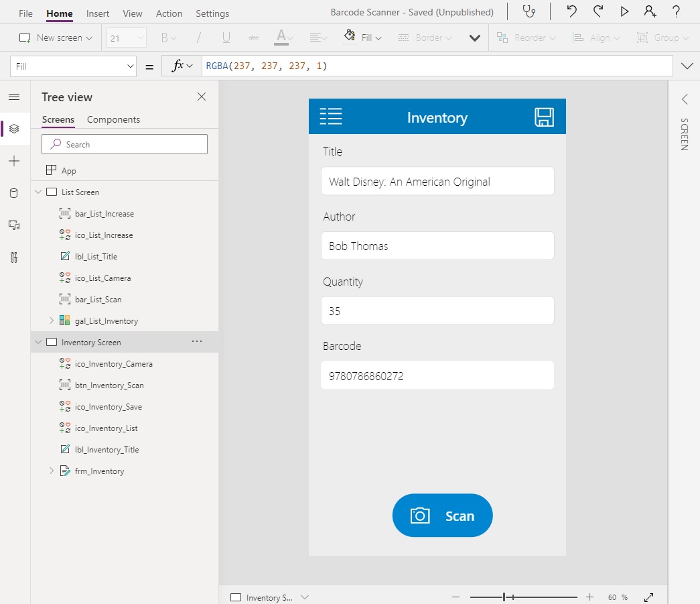
Task: Redo the last undone action
Action: click(598, 12)
